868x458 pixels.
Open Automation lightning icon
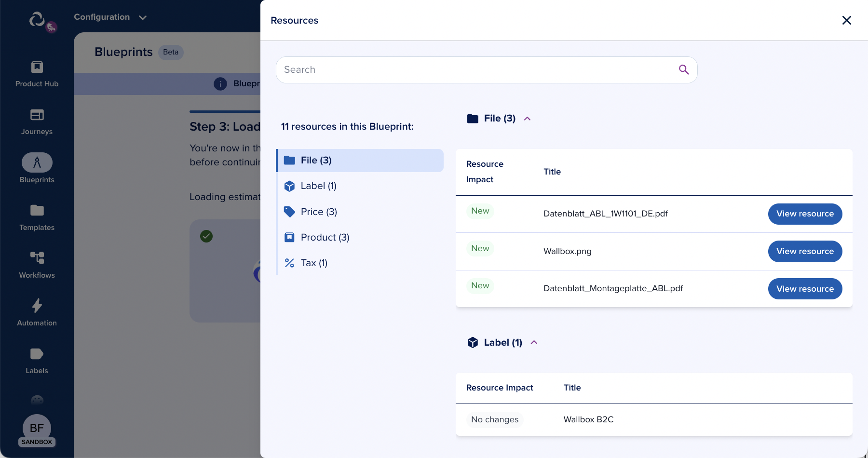(37, 306)
